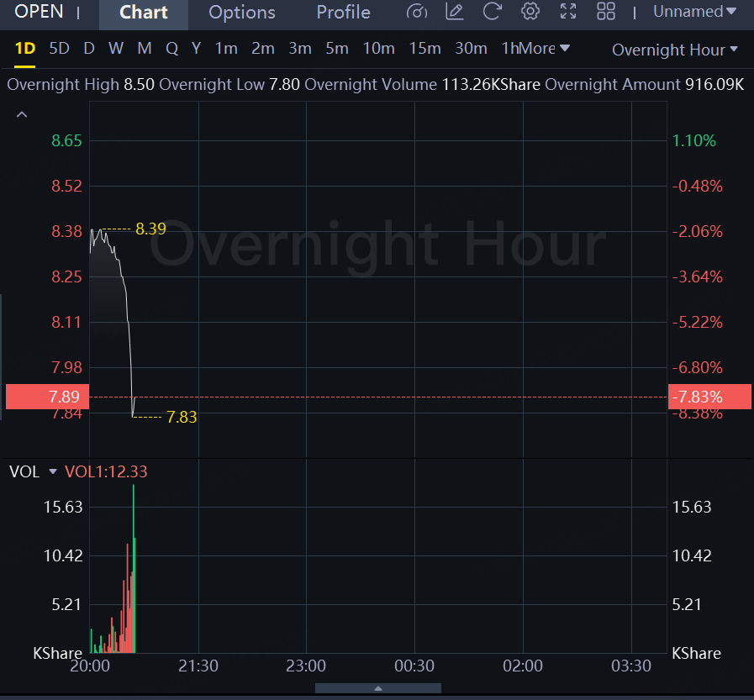Click the refresh chart icon
Screen dimensions: 754x700
tap(492, 12)
